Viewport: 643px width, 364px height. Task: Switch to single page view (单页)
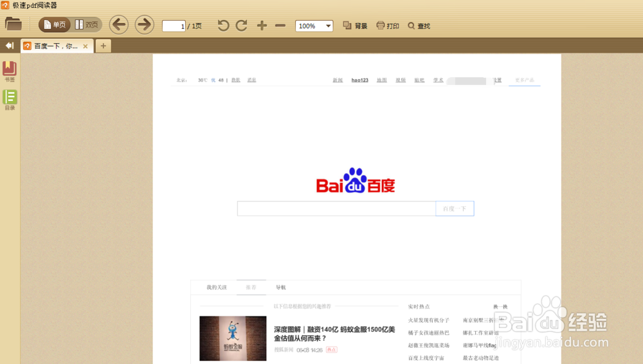(x=55, y=25)
